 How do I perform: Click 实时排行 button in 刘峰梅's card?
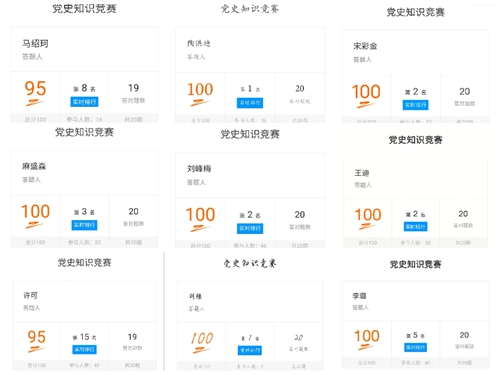(250, 228)
